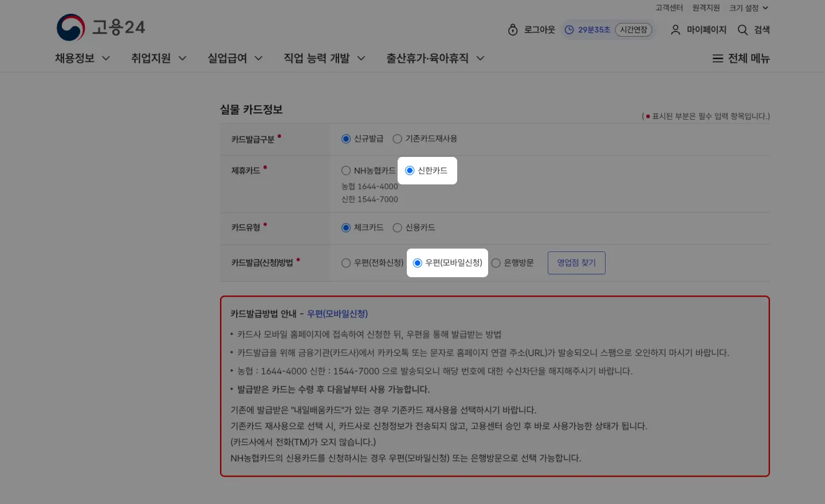Click the 시간연장 button
Image resolution: width=825 pixels, height=504 pixels.
[x=634, y=30]
